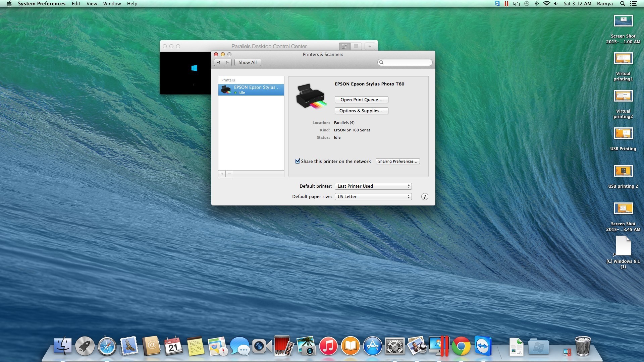Image resolution: width=644 pixels, height=362 pixels.
Task: Open Maps icon in dock
Action: click(217, 346)
